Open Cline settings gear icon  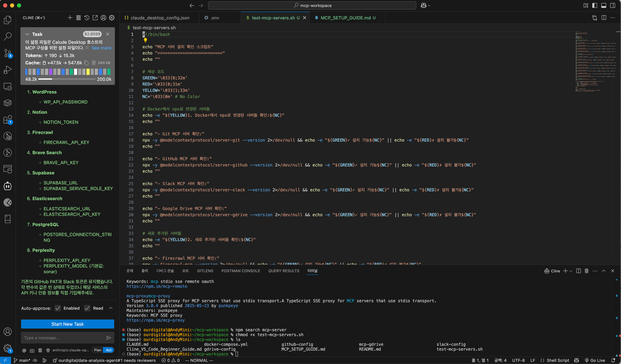tap(112, 17)
